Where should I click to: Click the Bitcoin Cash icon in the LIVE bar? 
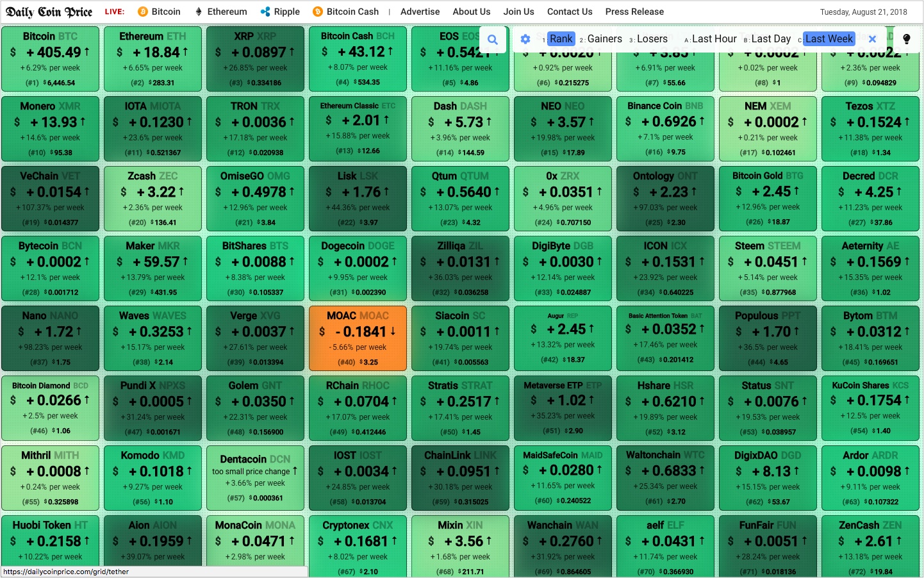pos(317,12)
